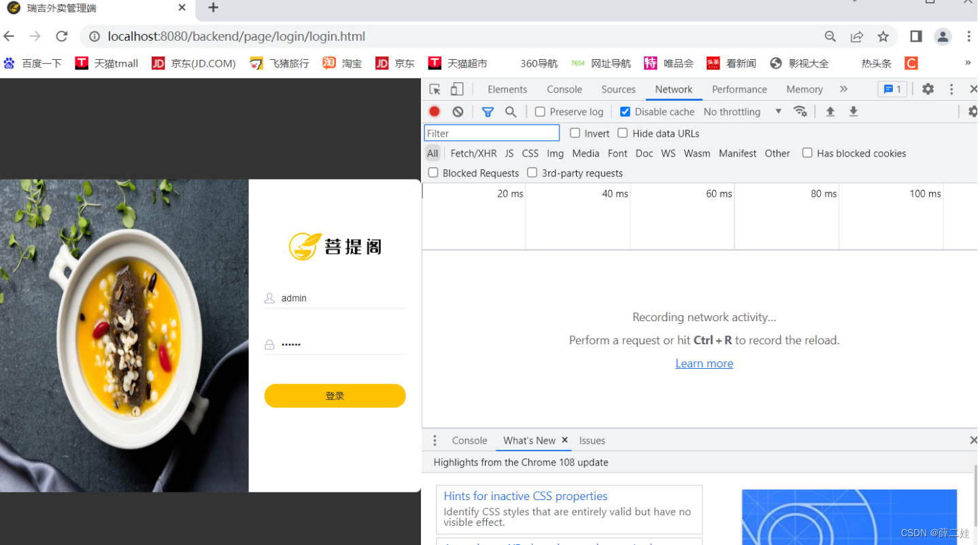View site information icon
This screenshot has width=980, height=545.
click(x=95, y=37)
